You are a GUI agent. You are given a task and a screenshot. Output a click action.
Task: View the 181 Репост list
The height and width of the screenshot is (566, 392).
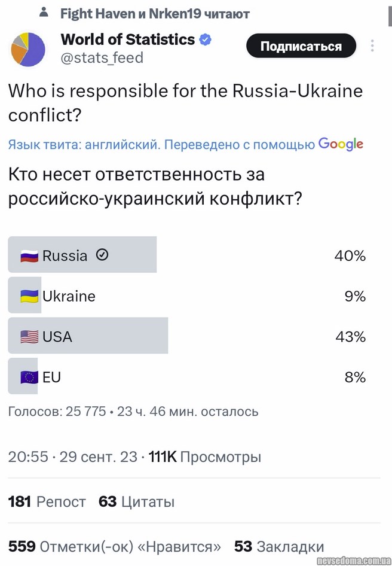[x=47, y=501]
